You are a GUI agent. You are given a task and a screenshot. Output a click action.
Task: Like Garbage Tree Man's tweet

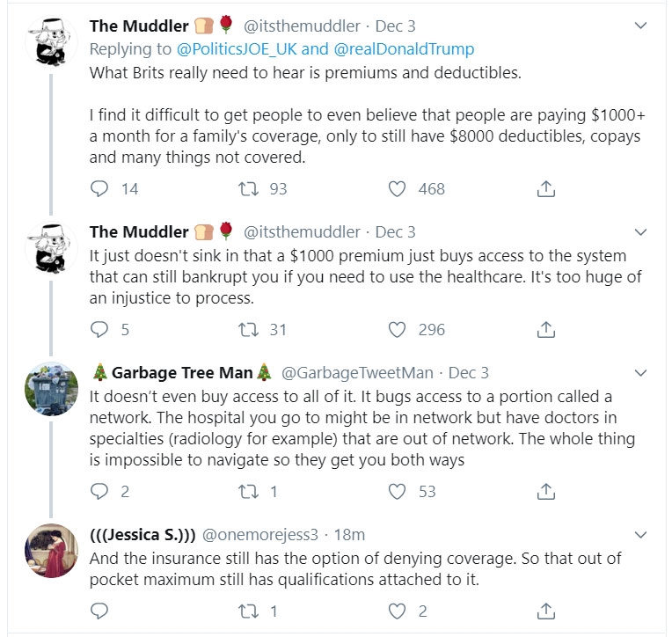[x=397, y=491]
